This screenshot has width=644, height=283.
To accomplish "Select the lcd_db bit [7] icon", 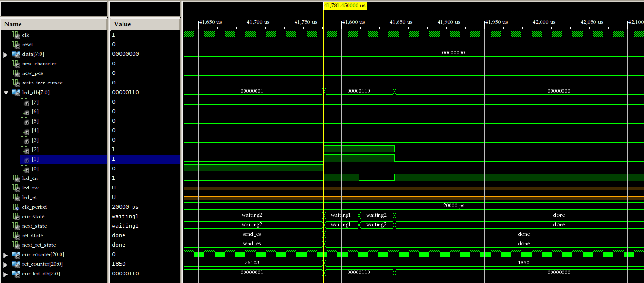I will click(x=25, y=102).
